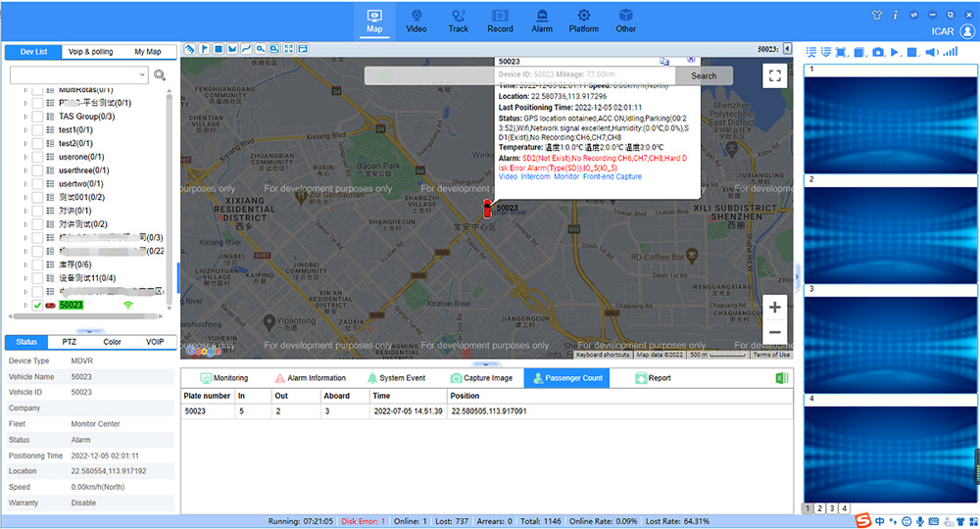This screenshot has width=980, height=529.
Task: Open the about info icon in title bar
Action: coord(895,15)
